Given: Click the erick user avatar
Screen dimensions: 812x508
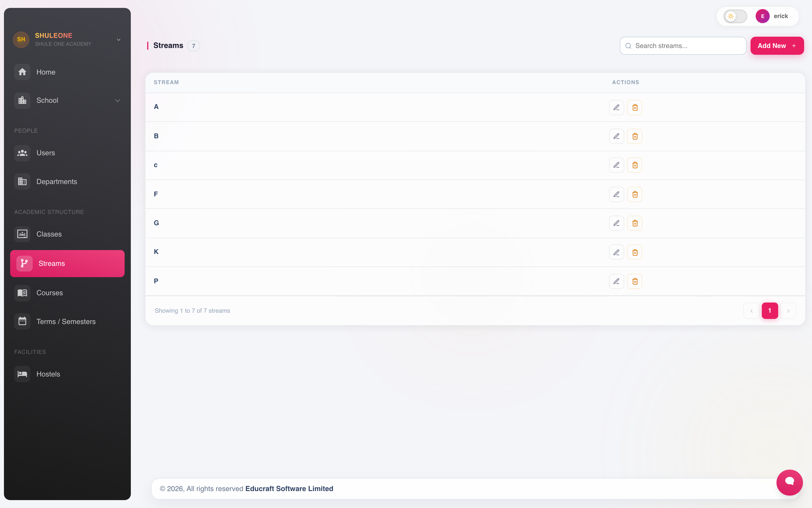Looking at the screenshot, I should [x=762, y=16].
